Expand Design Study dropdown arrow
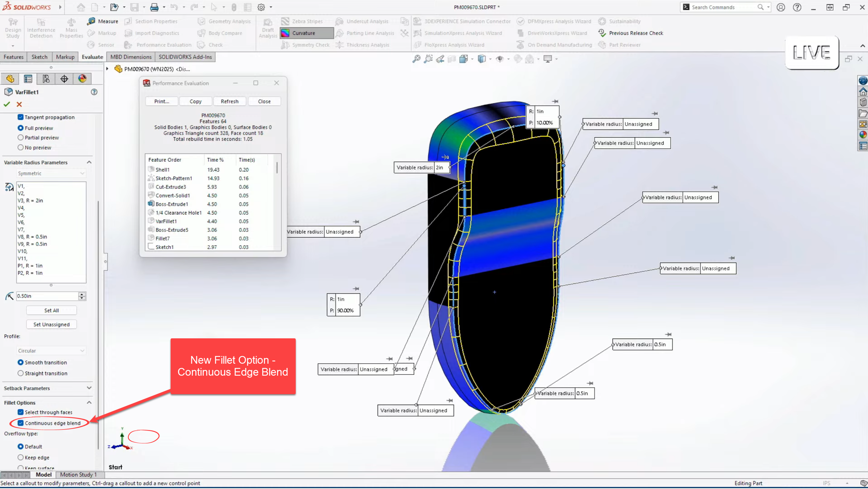Image resolution: width=868 pixels, height=489 pixels. [x=13, y=46]
